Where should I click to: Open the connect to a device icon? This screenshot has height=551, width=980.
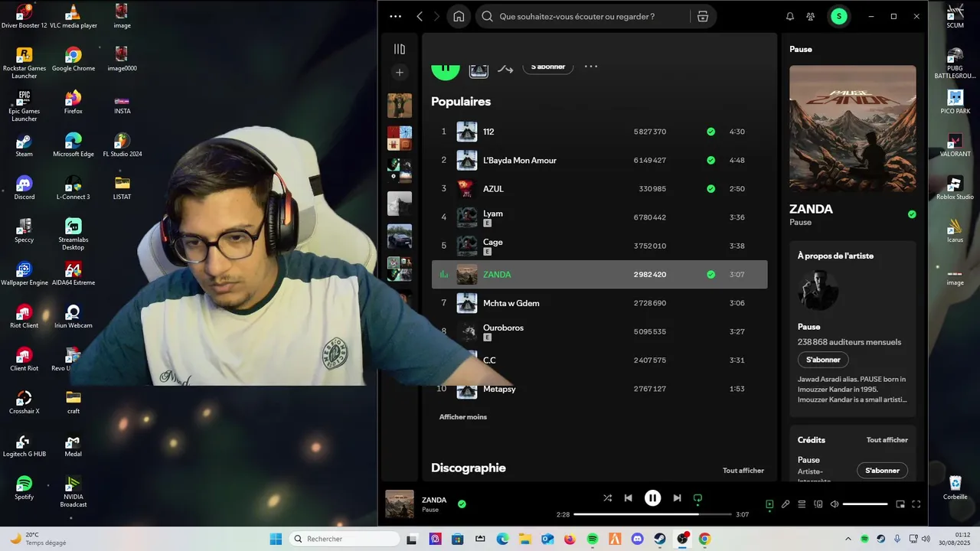click(818, 504)
